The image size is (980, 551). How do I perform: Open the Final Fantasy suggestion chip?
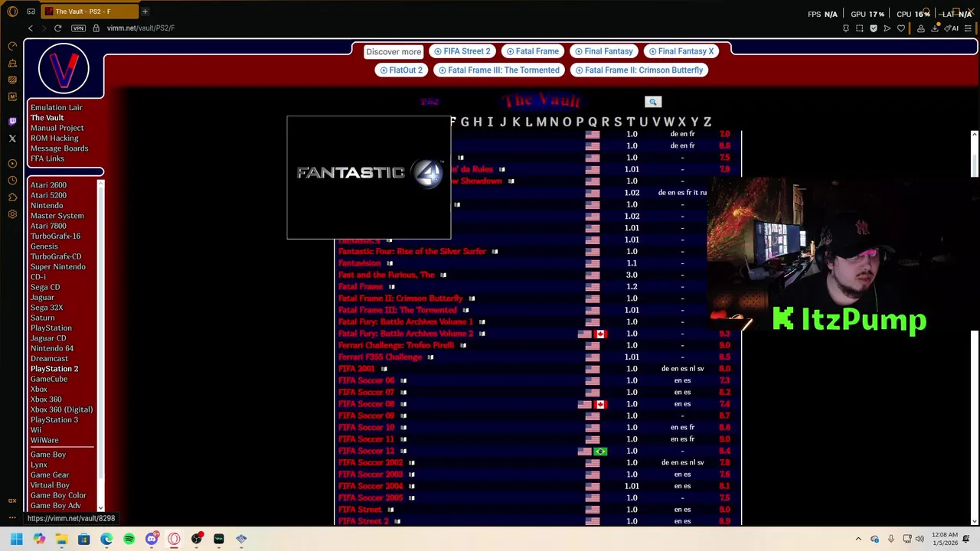pos(603,51)
